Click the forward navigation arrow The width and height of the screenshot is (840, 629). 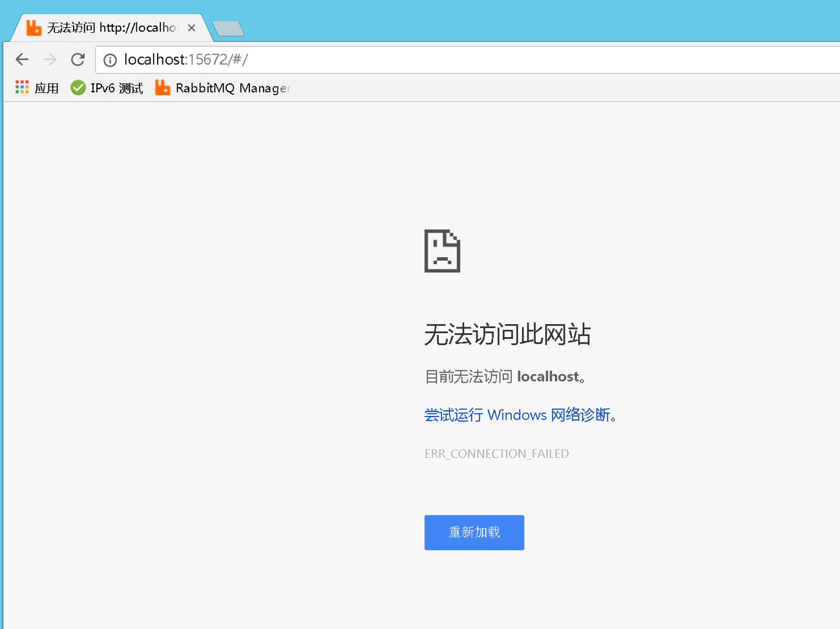pyautogui.click(x=50, y=59)
